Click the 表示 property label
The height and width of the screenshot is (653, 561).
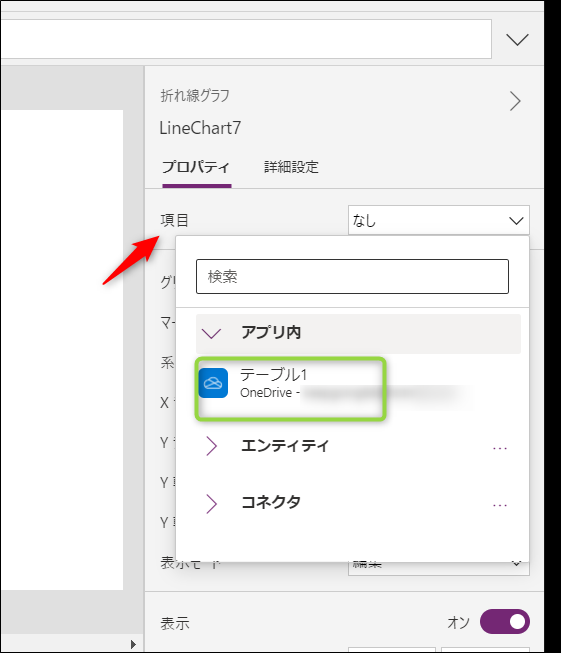tap(175, 623)
